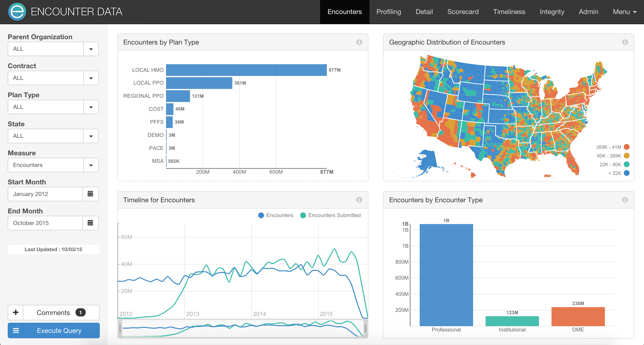Expand the State dropdown
This screenshot has height=345, width=644.
click(x=91, y=136)
